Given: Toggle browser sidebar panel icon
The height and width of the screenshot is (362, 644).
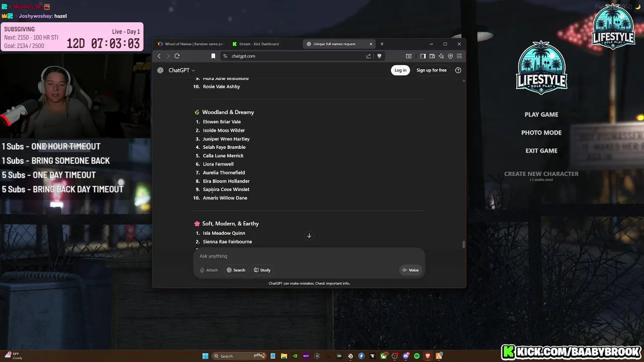Looking at the screenshot, I should [423, 56].
